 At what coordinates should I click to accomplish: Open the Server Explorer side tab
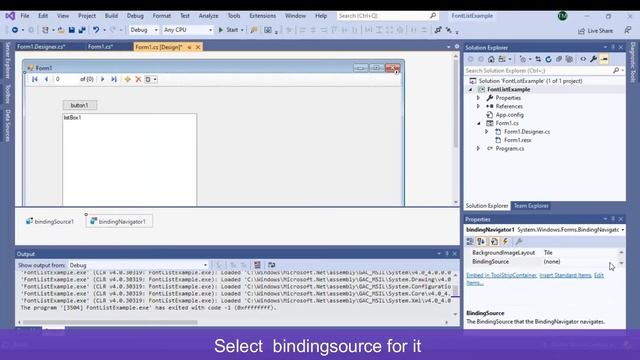[7, 60]
